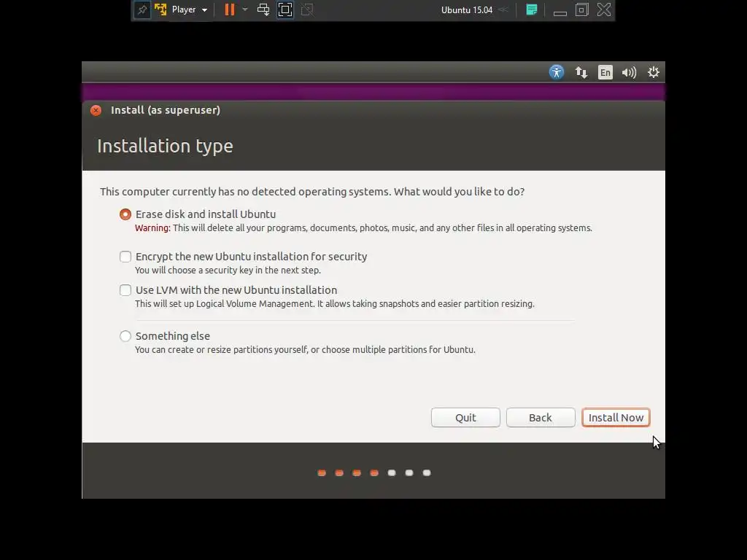Screen dimensions: 747x560
Task: Open the accessibility menu in Ubuntu panel
Action: point(557,72)
